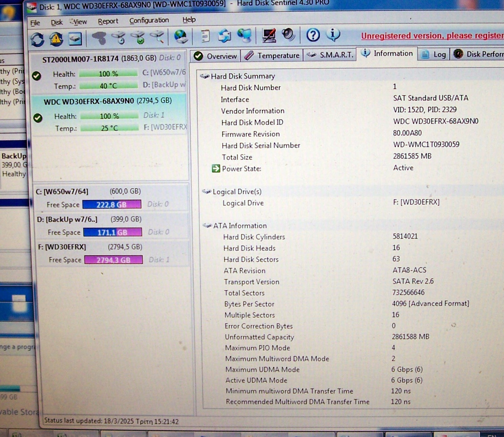Click the Unregistered version, please register link
The width and height of the screenshot is (504, 437).
pyautogui.click(x=433, y=36)
